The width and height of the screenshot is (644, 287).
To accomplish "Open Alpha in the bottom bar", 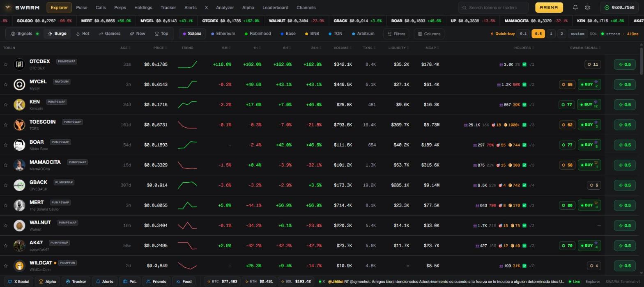I will (x=48, y=282).
